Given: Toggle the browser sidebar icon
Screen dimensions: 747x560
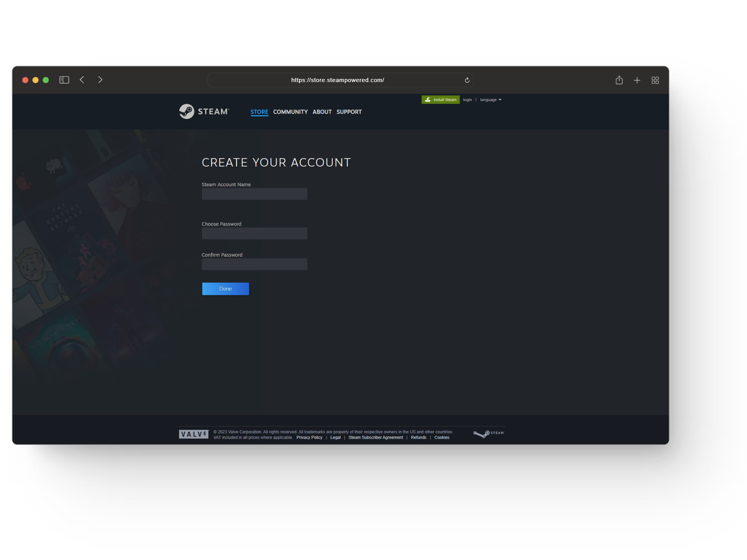Looking at the screenshot, I should [x=64, y=80].
